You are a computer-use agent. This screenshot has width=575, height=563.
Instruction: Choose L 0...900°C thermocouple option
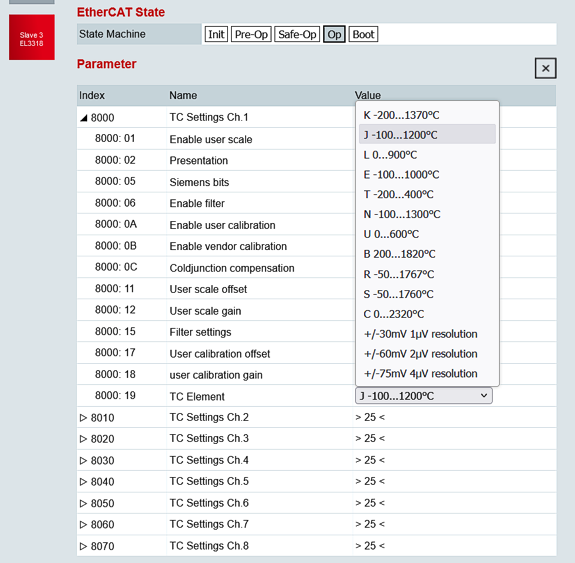(x=427, y=154)
